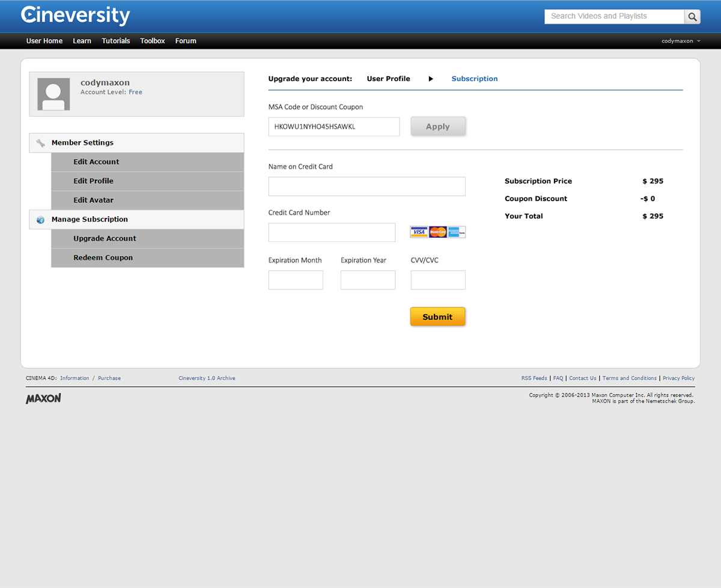Open the Terms and Conditions link

(x=630, y=378)
